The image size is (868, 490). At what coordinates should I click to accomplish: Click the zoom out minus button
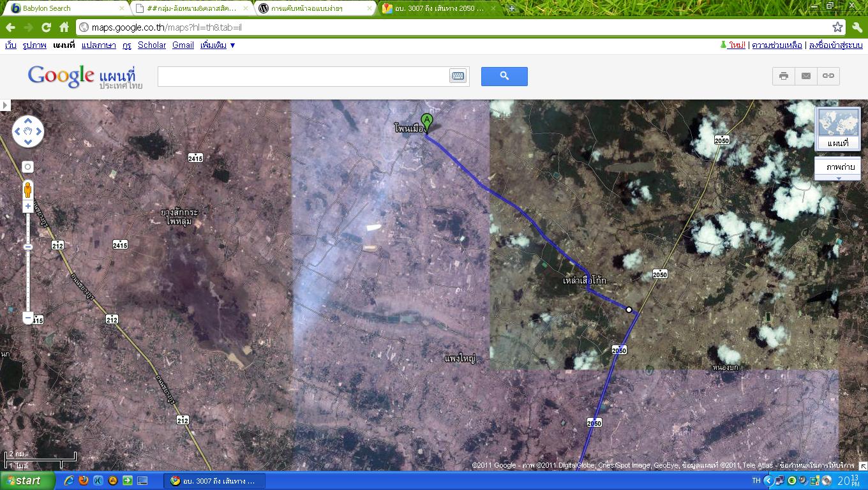[27, 317]
